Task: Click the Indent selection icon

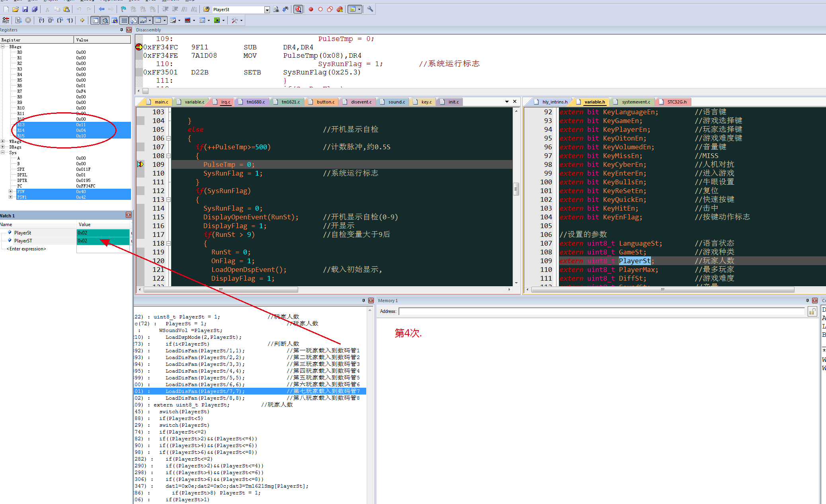Action: [x=166, y=9]
